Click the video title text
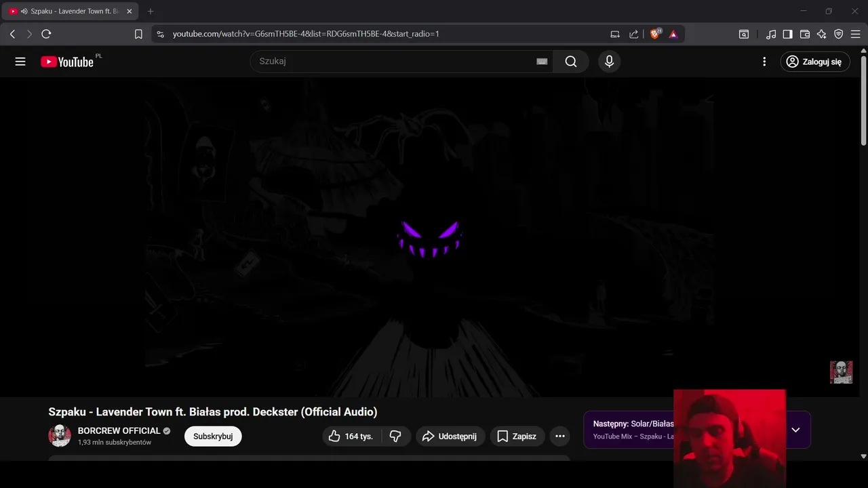The width and height of the screenshot is (868, 488). pos(213,412)
